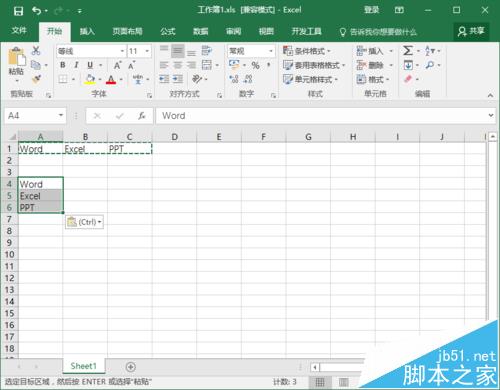Apply cell borders icon
The image size is (500, 390).
pos(63,79)
